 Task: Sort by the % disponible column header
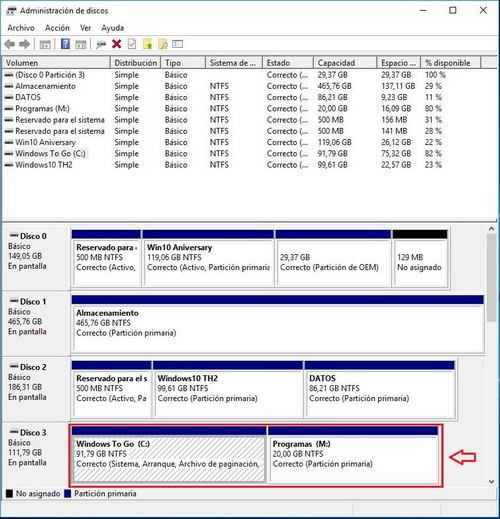(x=451, y=63)
